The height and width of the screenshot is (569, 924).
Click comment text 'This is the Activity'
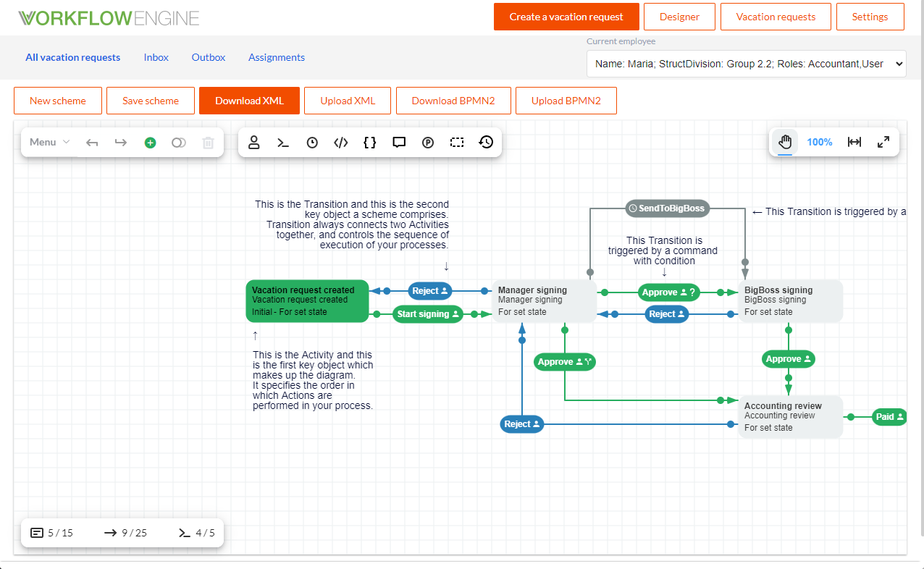[313, 380]
